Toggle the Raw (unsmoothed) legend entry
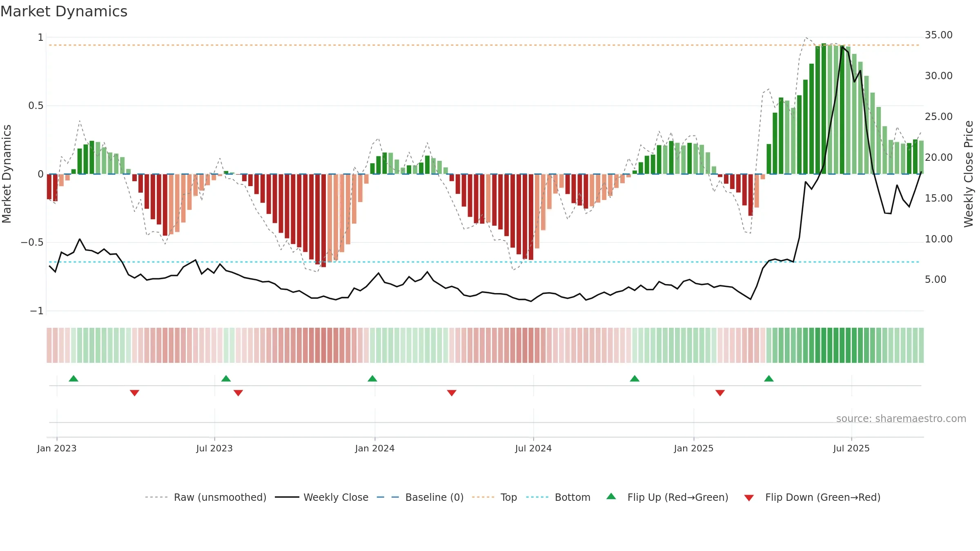 205,497
